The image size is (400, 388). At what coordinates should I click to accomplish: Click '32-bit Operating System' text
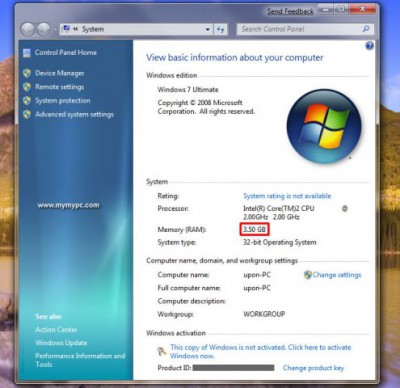tap(280, 242)
